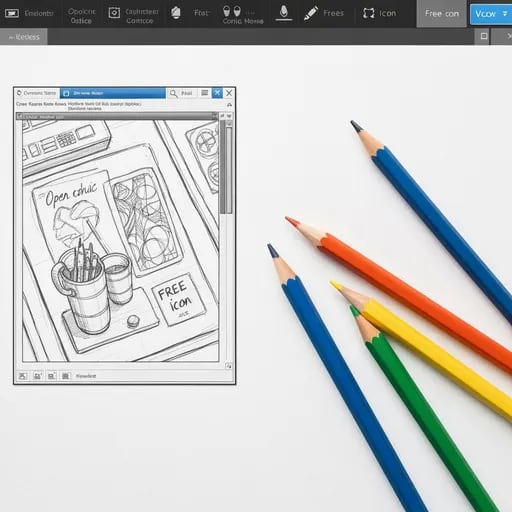
Task: Select the leftmost tab in sketch window
Action: pos(37,93)
